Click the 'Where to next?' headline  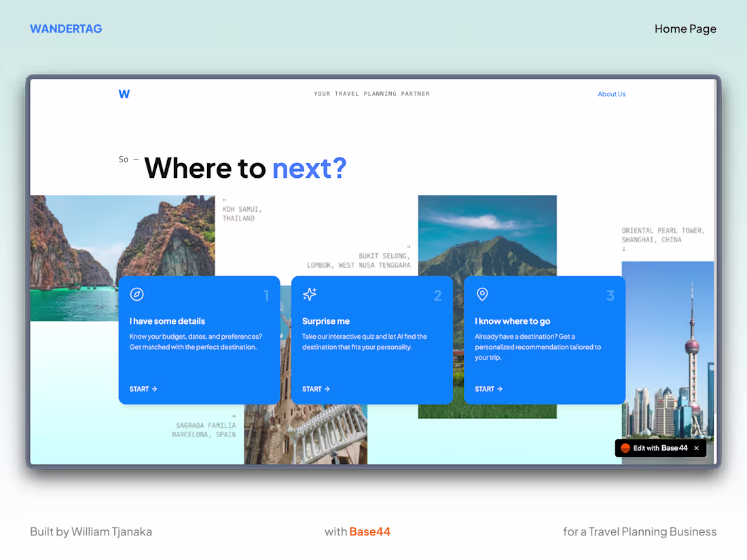coord(245,168)
